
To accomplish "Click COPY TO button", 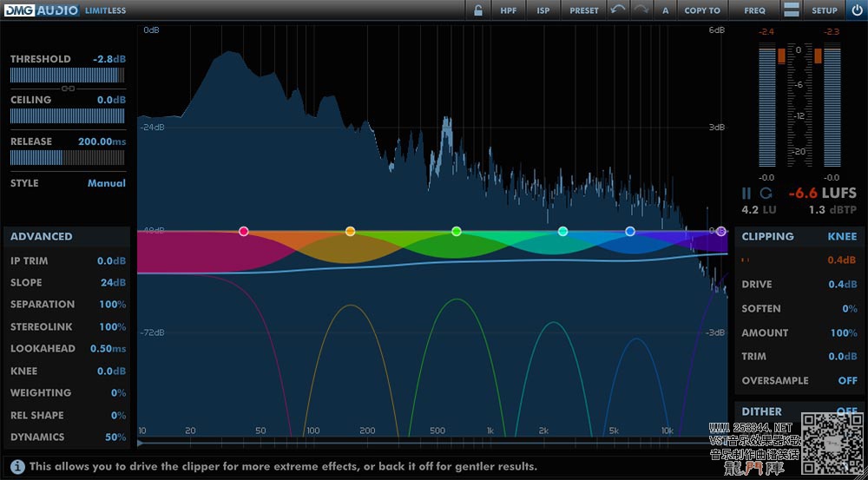I will click(702, 10).
